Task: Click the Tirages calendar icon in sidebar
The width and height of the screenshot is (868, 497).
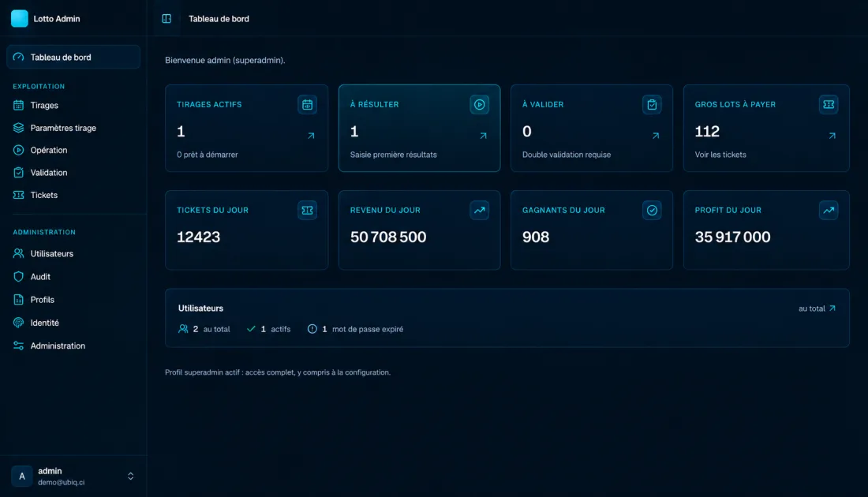Action: tap(18, 105)
